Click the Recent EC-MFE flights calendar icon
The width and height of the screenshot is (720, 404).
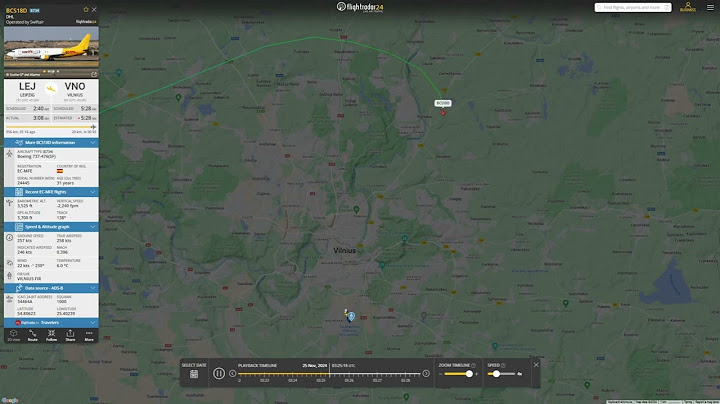19,192
